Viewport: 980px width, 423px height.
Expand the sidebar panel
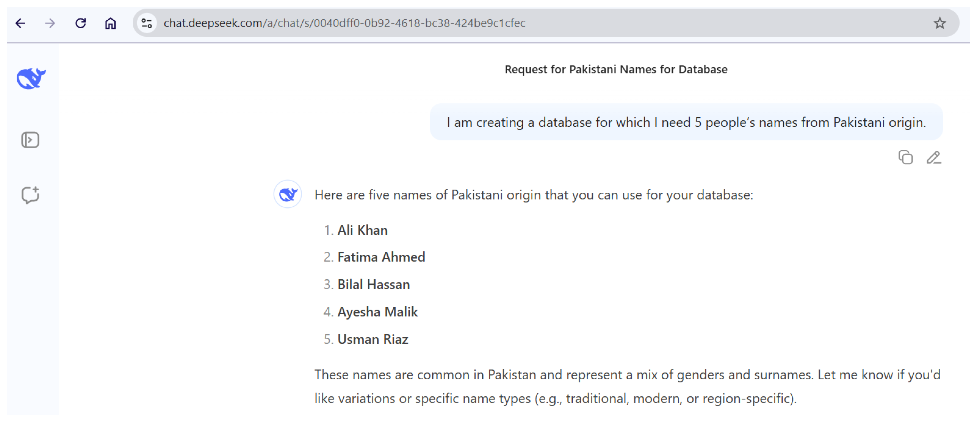pyautogui.click(x=30, y=140)
